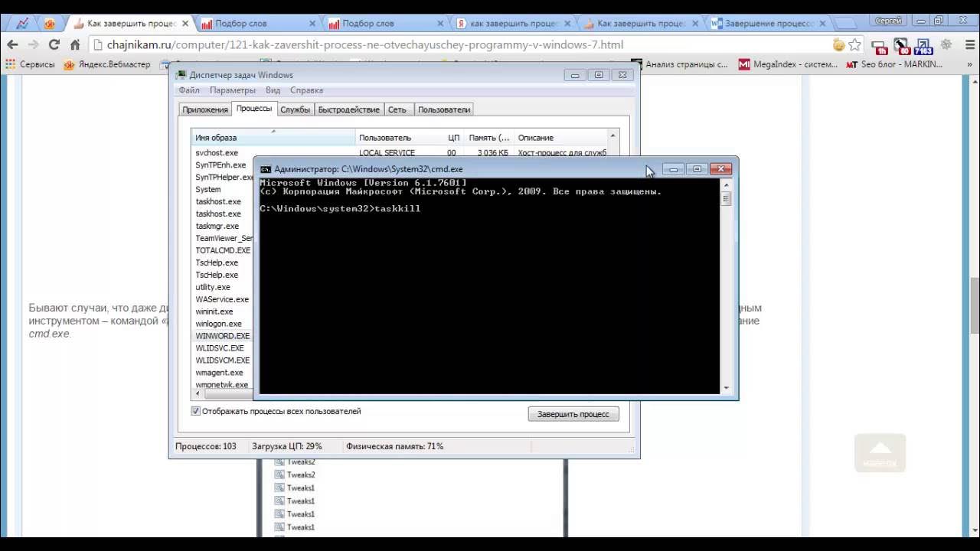
Task: Select the taskmgr.exe process
Action: point(217,227)
